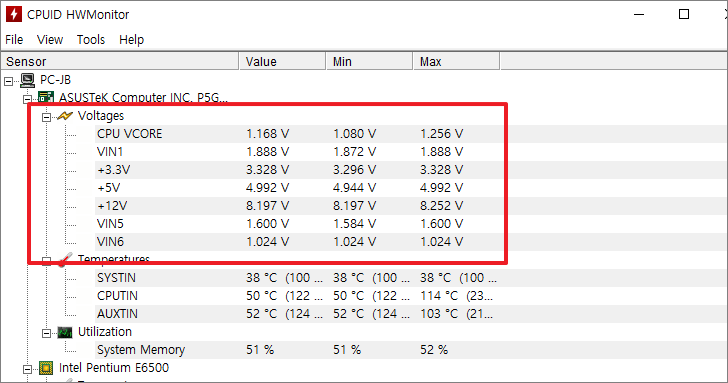Collapse the Intel Pentium E6500 node
The height and width of the screenshot is (383, 728).
click(x=27, y=370)
